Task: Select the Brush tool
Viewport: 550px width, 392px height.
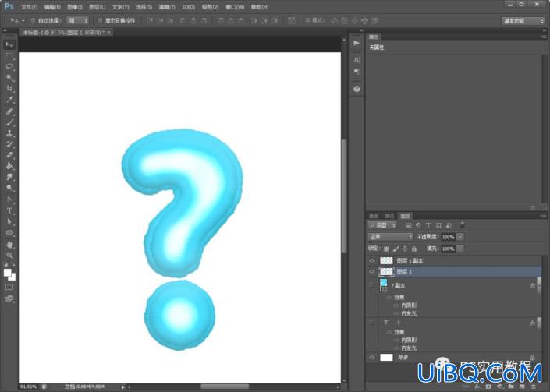Action: (x=9, y=122)
